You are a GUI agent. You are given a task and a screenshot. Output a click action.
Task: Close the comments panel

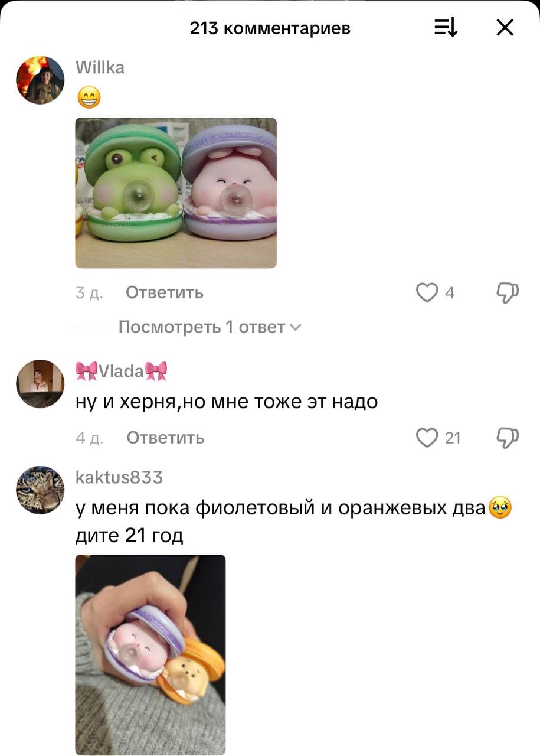pyautogui.click(x=505, y=28)
